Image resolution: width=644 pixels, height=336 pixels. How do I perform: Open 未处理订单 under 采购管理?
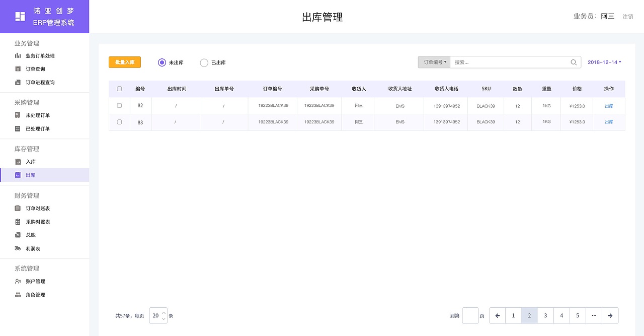18,115
